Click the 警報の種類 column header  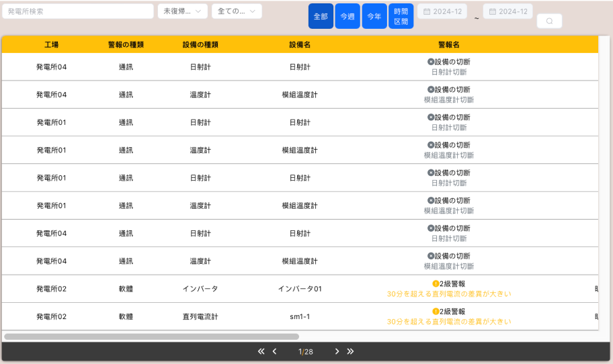126,44
